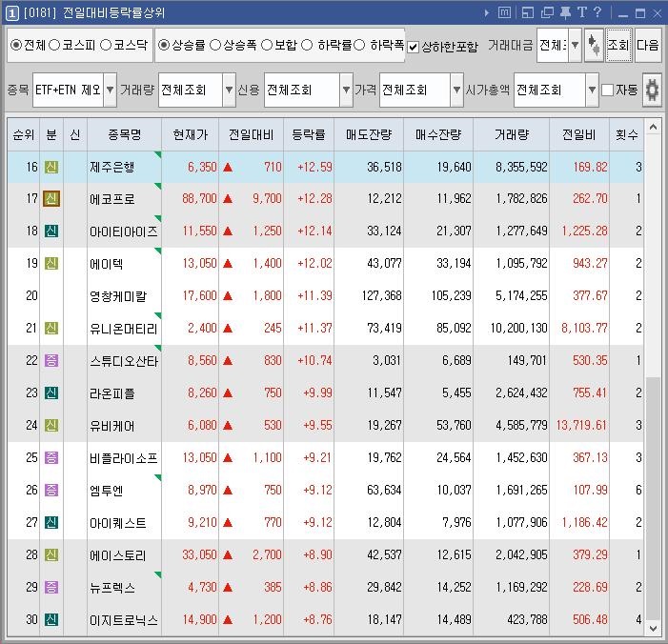Click the 신 badge for 라온피플
Viewport: 668px width, 644px height.
click(x=51, y=392)
